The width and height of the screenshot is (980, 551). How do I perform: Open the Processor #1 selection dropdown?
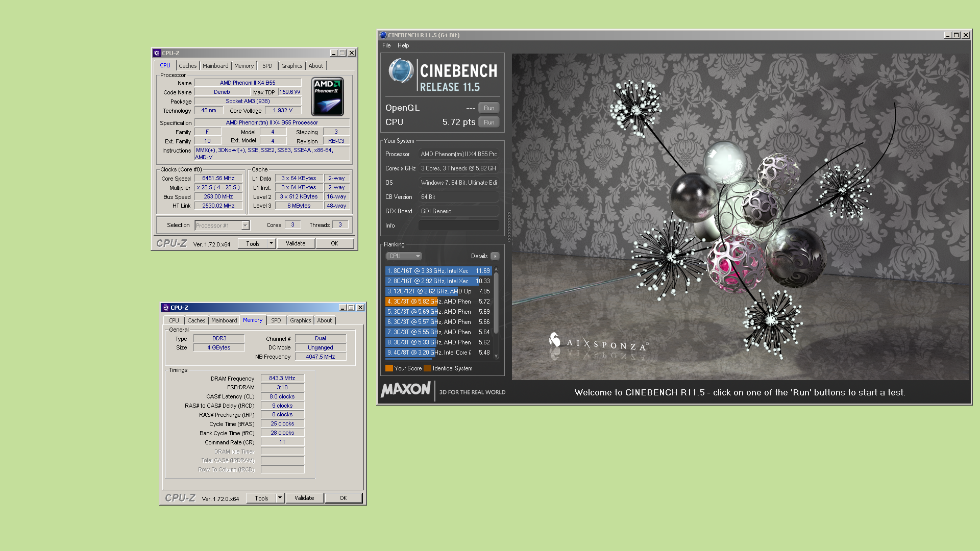point(245,225)
